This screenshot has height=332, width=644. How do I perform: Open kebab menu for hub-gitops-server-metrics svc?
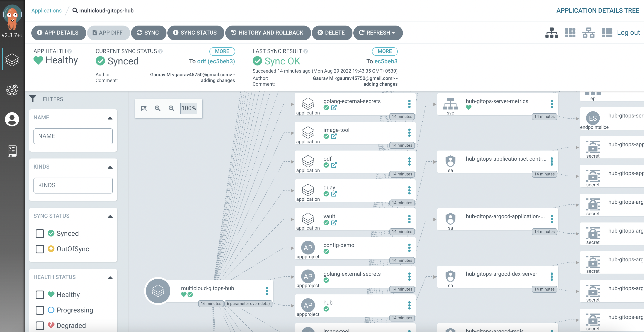552,104
